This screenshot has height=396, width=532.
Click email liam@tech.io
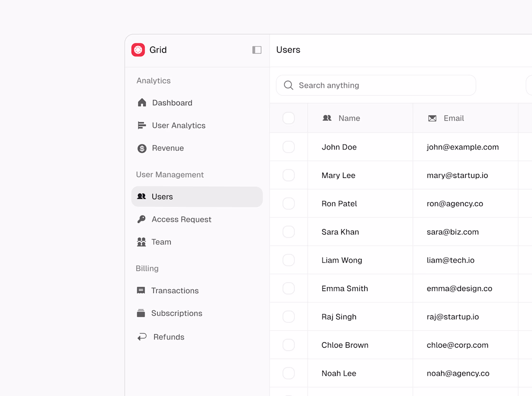click(x=451, y=260)
